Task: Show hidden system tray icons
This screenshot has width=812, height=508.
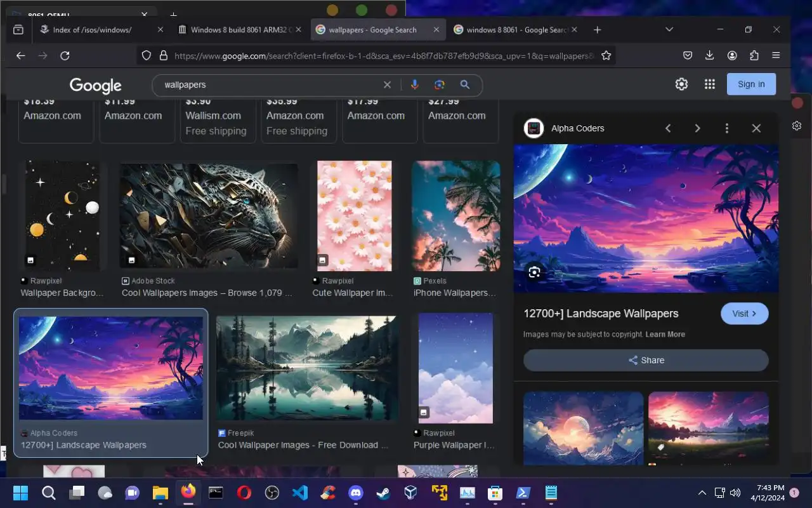Action: tap(702, 493)
